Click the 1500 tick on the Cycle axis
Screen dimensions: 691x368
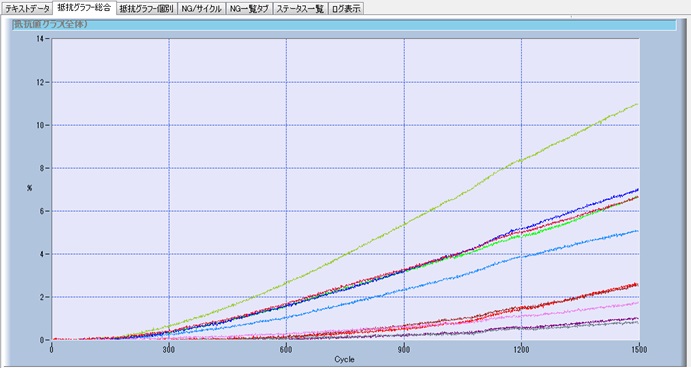tap(639, 350)
